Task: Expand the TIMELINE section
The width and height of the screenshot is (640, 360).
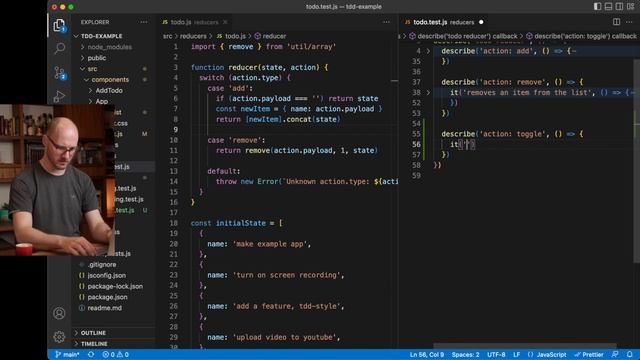Action: 94,344
